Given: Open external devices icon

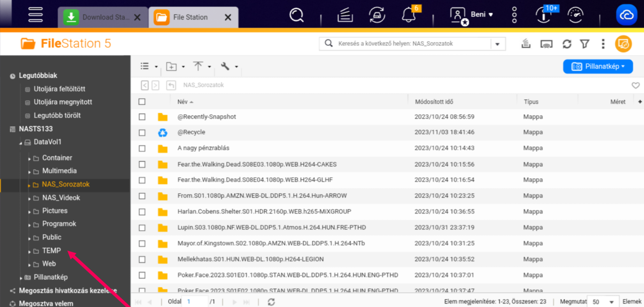Looking at the screenshot, I should [x=377, y=15].
